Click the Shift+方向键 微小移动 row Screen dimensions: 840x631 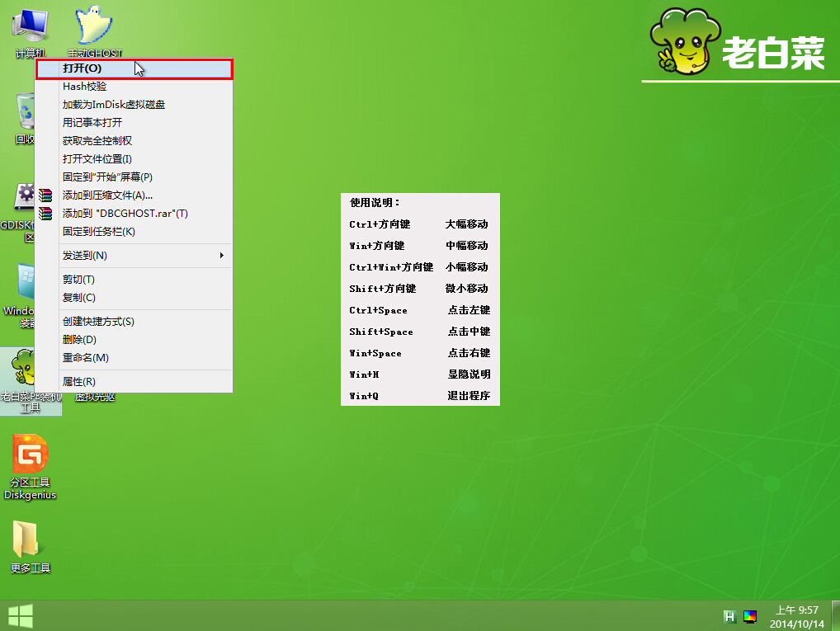click(x=419, y=288)
